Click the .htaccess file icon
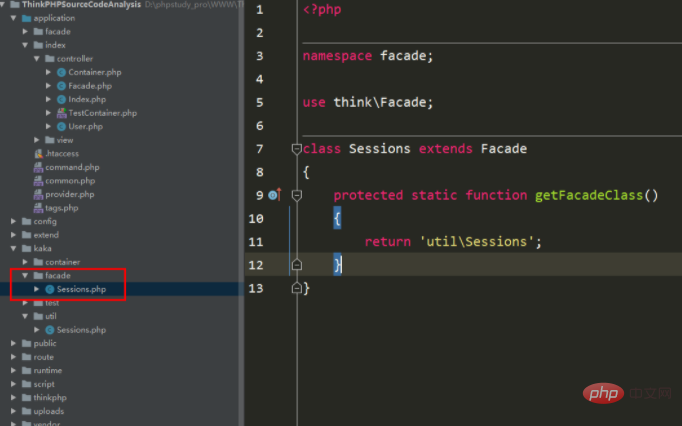 point(38,154)
